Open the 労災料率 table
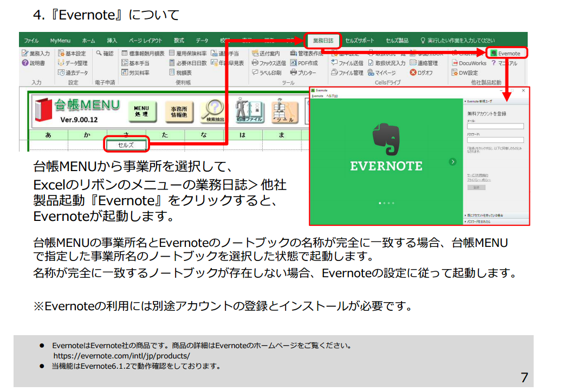Image resolution: width=564 pixels, height=392 pixels. [135, 73]
